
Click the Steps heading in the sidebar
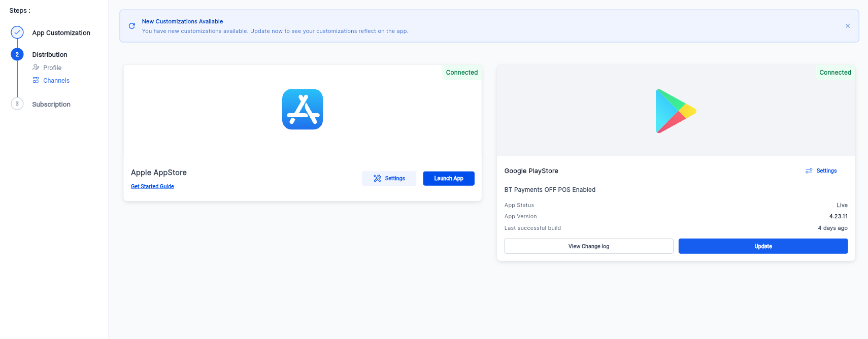tap(20, 10)
